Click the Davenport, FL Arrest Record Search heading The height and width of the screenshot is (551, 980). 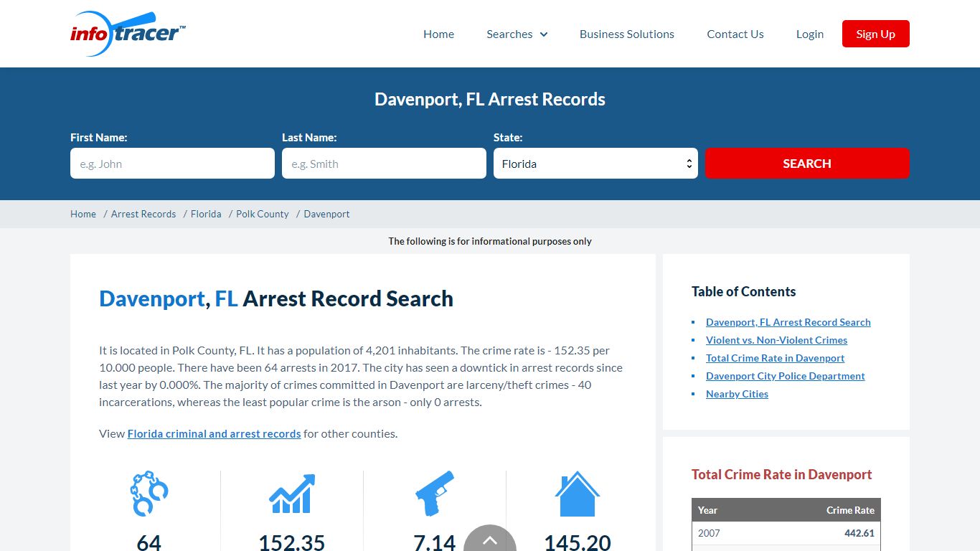point(276,298)
